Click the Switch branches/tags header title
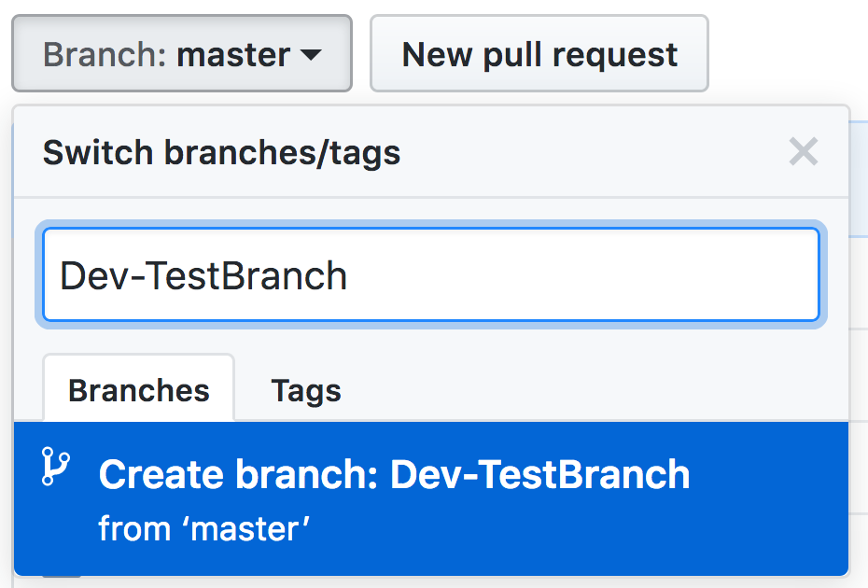This screenshot has height=588, width=868. (x=221, y=152)
